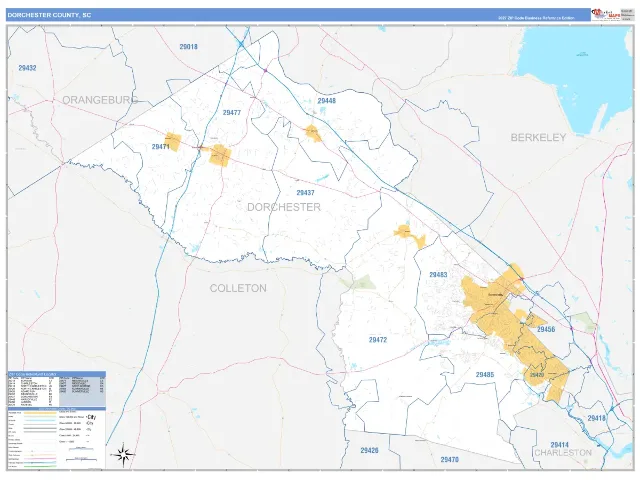Select ZIP code label 29470
Image resolution: width=640 pixels, height=480 pixels.
click(449, 460)
